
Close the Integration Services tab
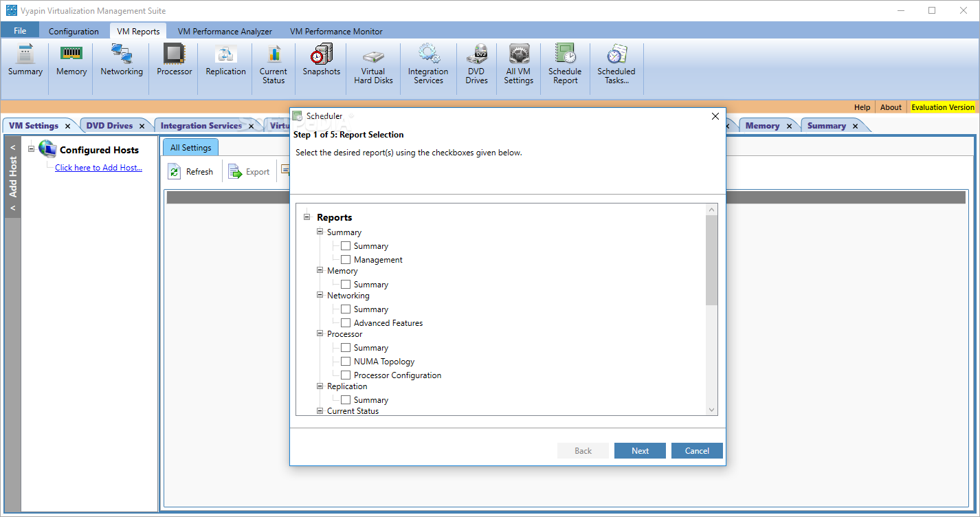[x=251, y=126]
